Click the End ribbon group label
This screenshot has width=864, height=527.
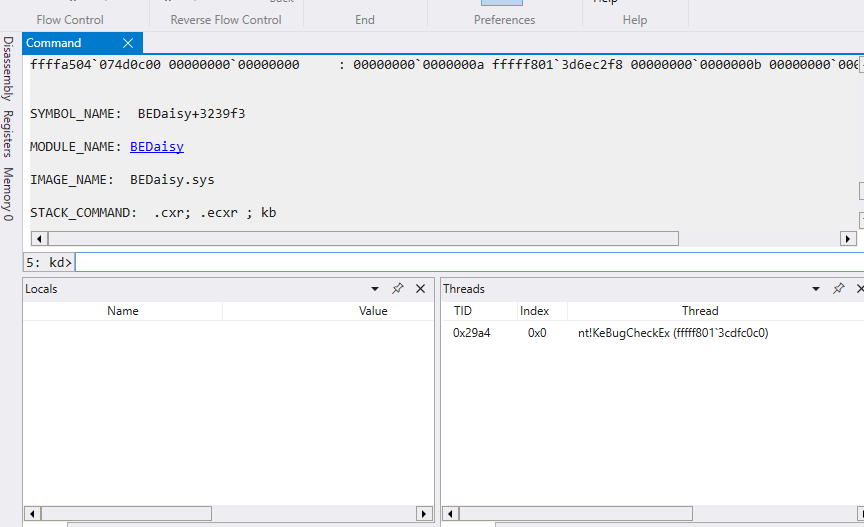365,20
